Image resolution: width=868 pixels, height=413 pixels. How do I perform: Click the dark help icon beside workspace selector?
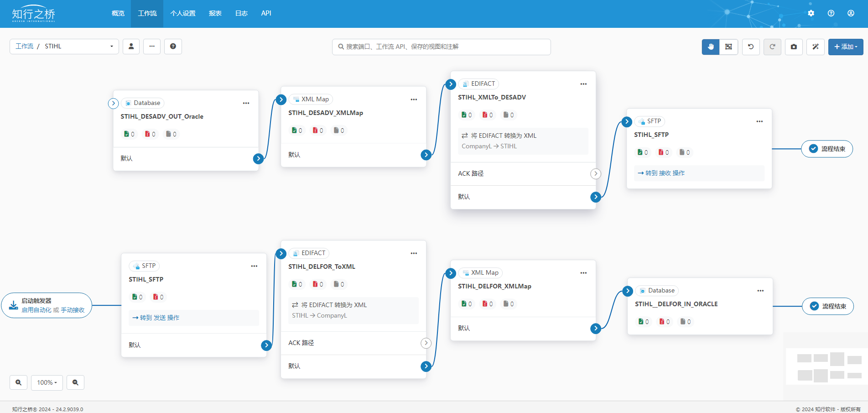pyautogui.click(x=173, y=46)
